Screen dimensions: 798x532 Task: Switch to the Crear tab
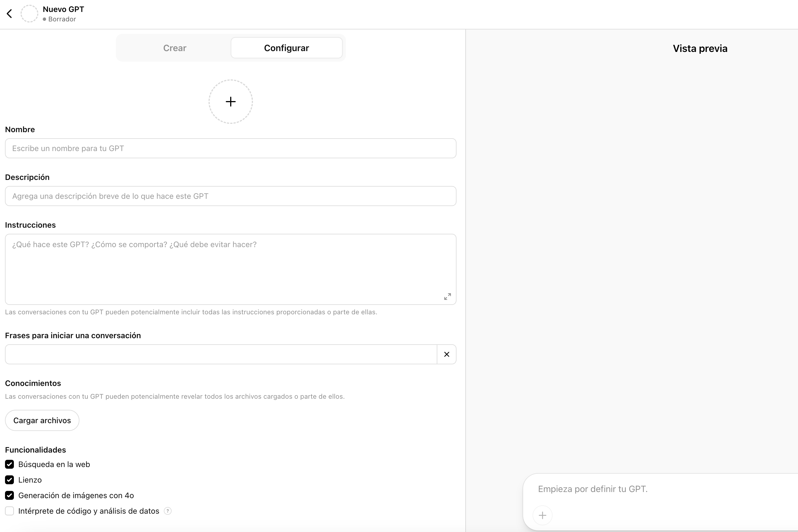pos(174,48)
